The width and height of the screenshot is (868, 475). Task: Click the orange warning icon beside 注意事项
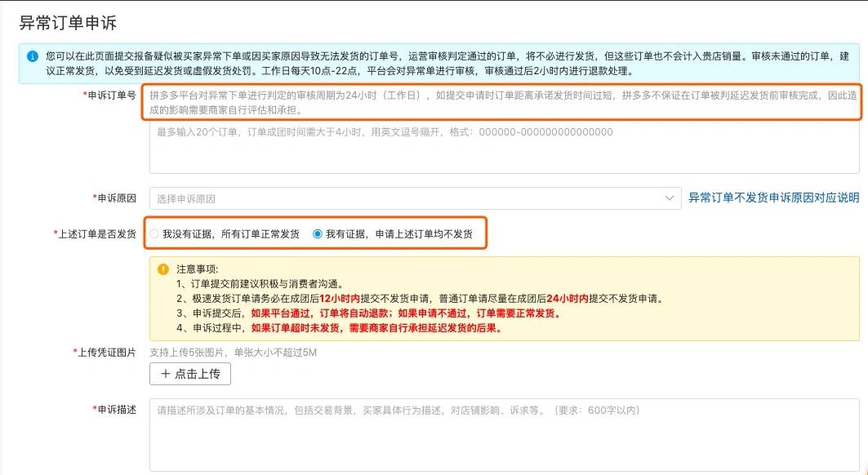coord(163,267)
